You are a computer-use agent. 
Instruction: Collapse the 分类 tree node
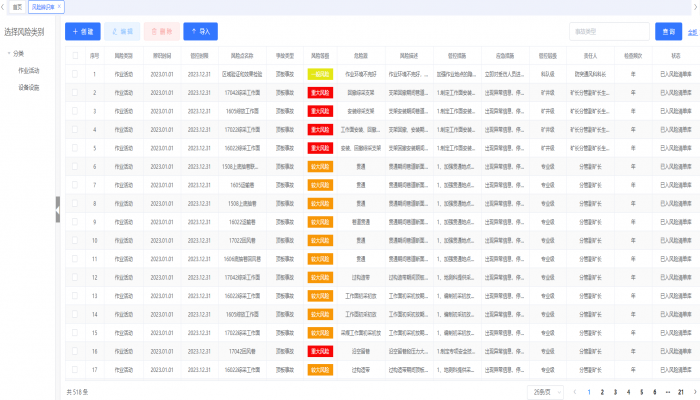click(x=8, y=53)
